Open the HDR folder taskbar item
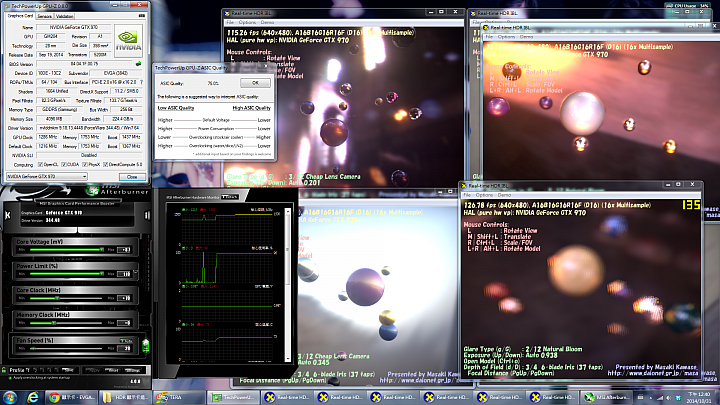720x405 pixels. [x=126, y=397]
